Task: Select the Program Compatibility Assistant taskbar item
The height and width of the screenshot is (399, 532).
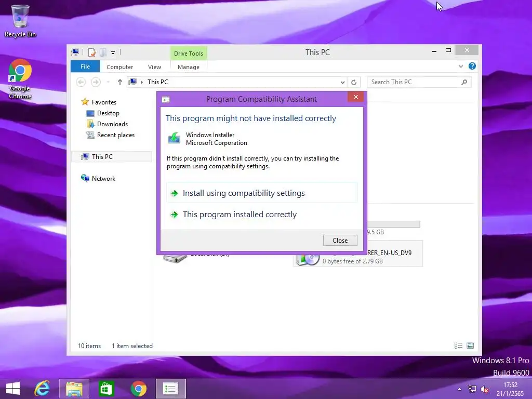Action: point(170,389)
